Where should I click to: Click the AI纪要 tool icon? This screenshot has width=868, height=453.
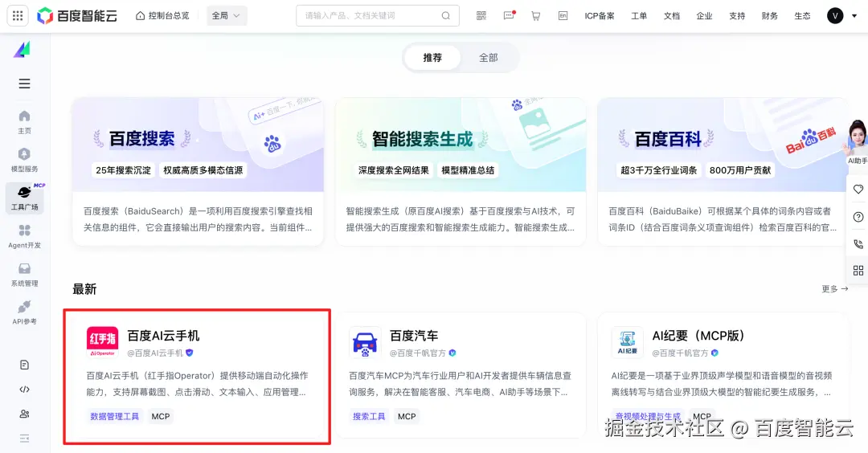(627, 342)
